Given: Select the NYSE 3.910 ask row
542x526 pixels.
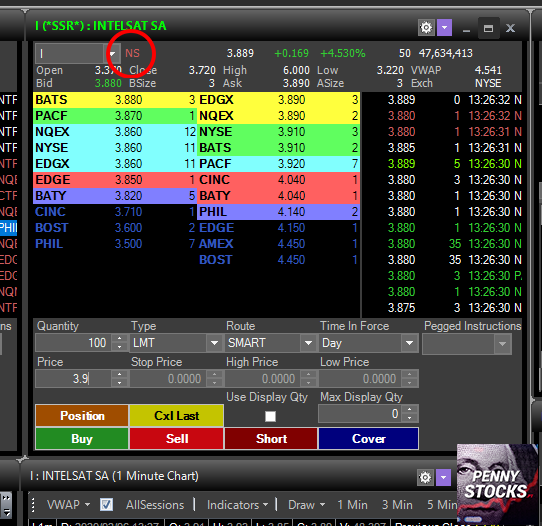Looking at the screenshot, I should pos(279,132).
